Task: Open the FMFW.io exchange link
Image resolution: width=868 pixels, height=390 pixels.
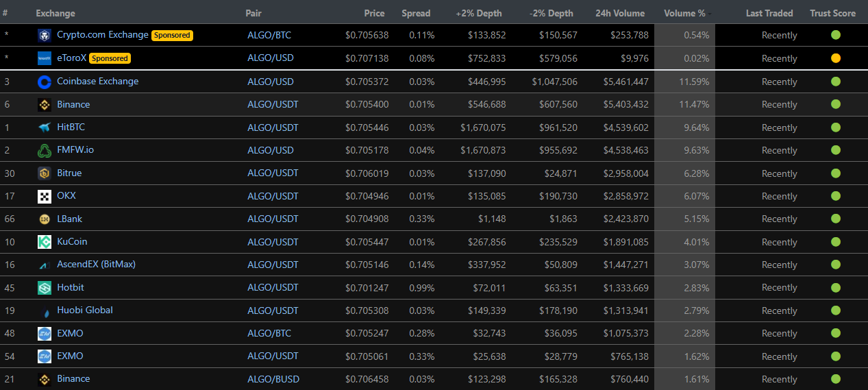Action: (x=75, y=149)
